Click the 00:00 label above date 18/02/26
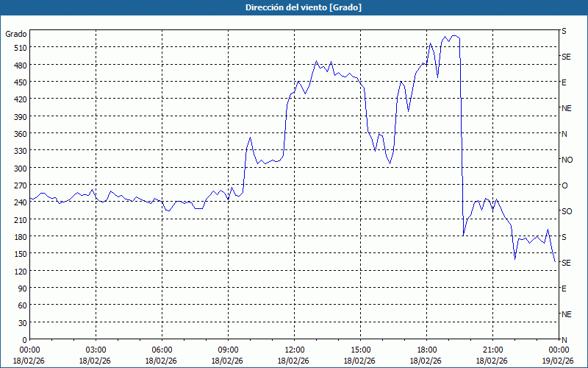Screen dimensions: 588x368 tap(29, 350)
